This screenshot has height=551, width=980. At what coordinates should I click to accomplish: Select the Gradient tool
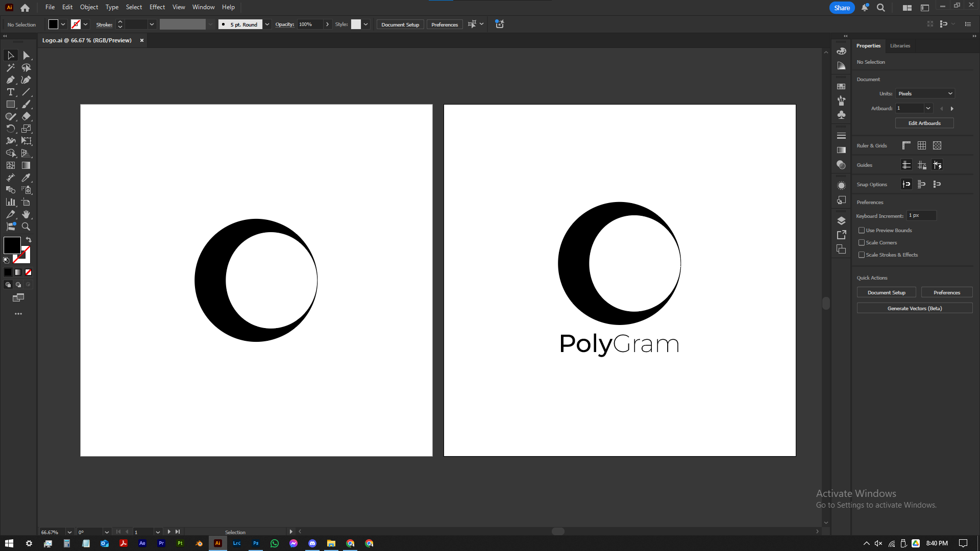[27, 165]
